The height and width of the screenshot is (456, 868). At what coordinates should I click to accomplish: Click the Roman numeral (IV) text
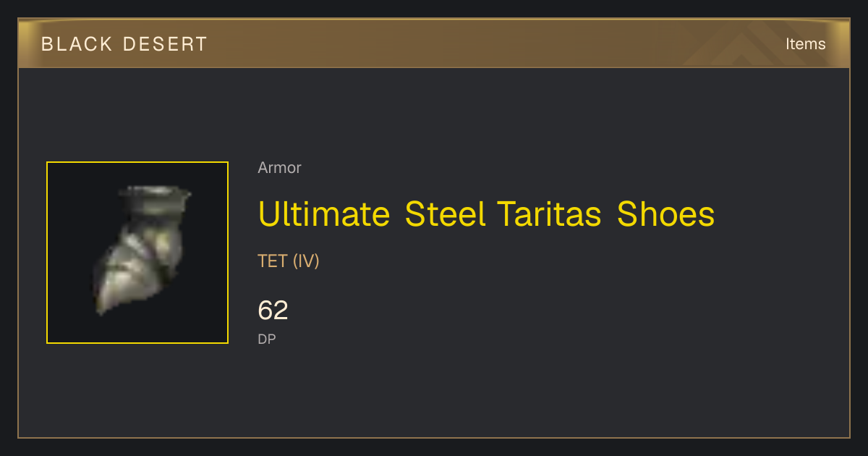coord(306,261)
